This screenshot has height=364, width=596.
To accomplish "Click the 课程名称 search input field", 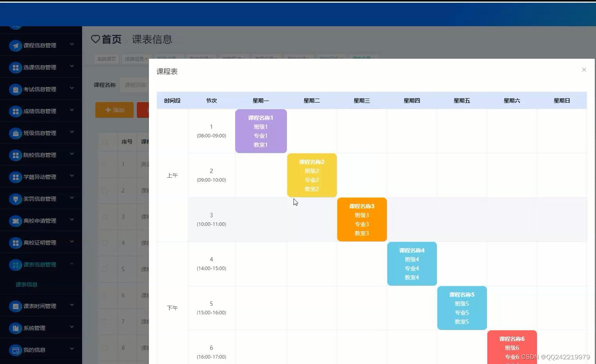I will point(136,85).
